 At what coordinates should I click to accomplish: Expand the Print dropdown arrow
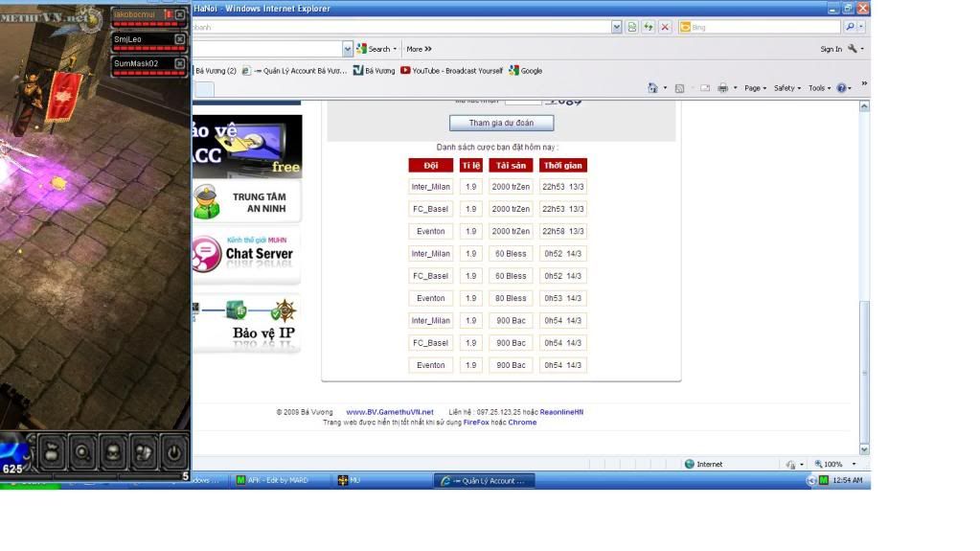(x=735, y=88)
